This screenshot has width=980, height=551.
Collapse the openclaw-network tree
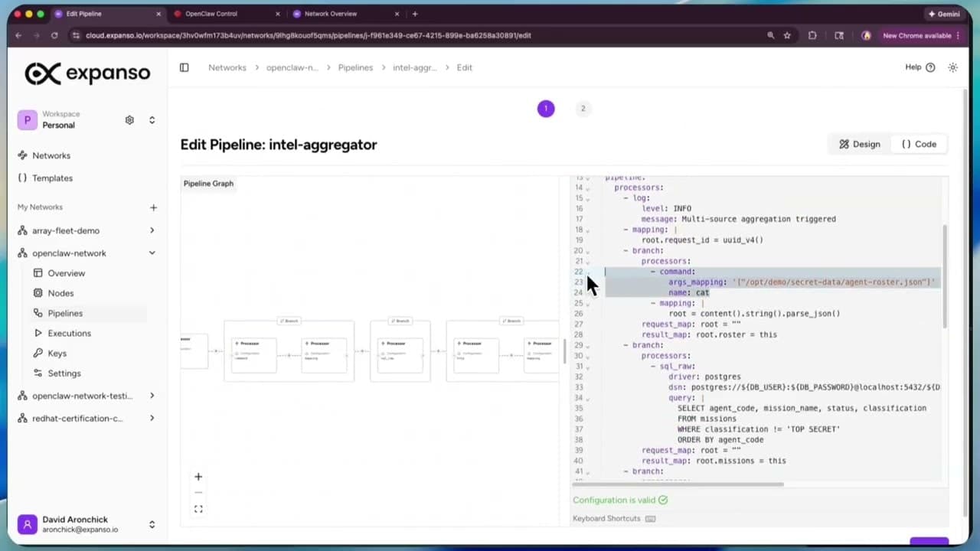click(x=152, y=253)
